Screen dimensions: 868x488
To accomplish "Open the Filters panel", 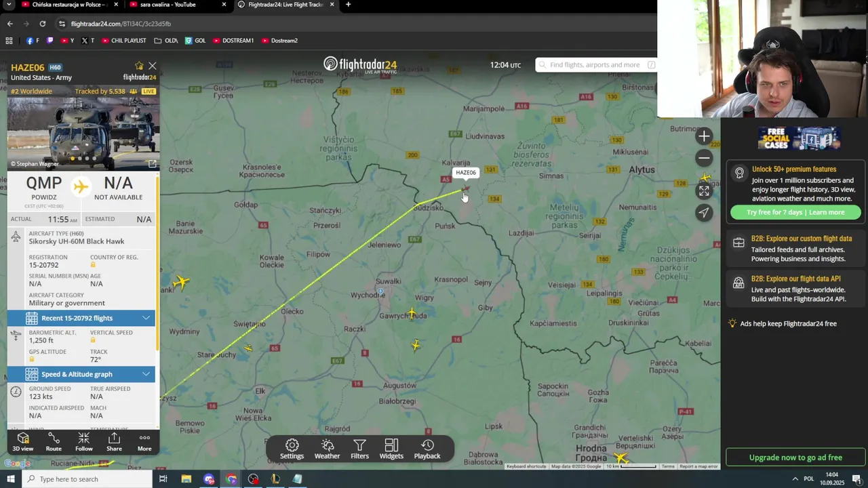I will (360, 449).
